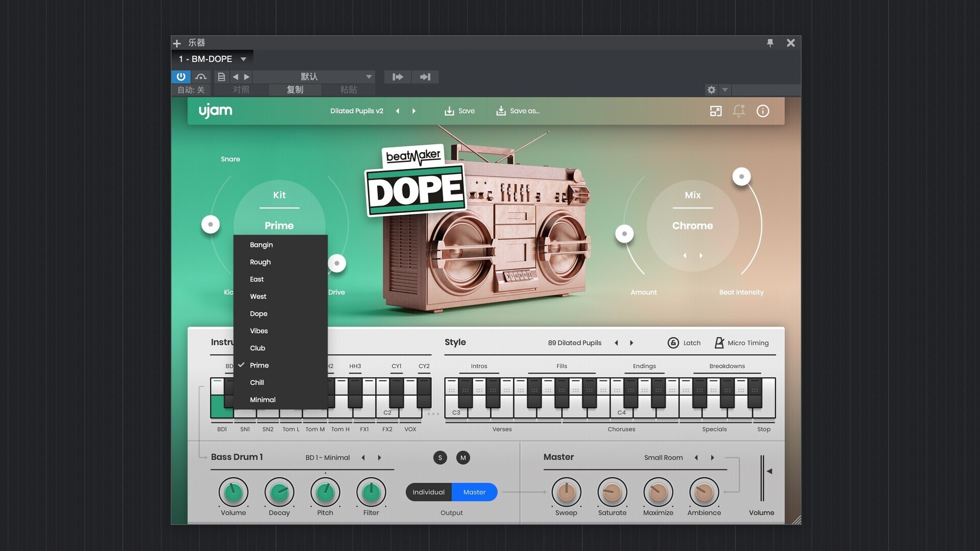Select previous style before 89 Dilated Pupils
Screen dimensions: 980x551
(x=616, y=343)
